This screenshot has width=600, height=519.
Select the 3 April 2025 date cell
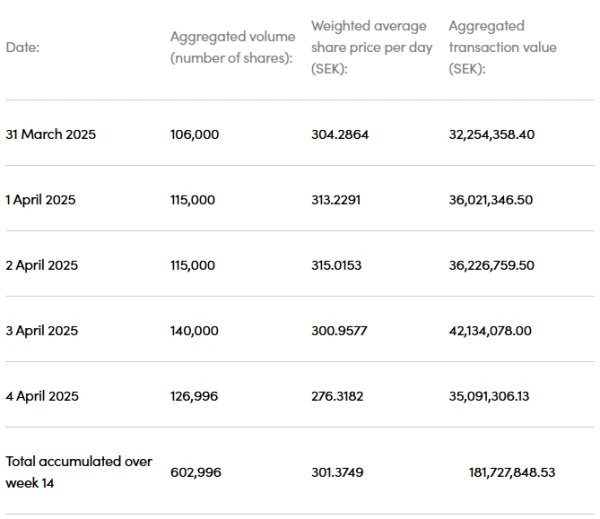pos(42,330)
